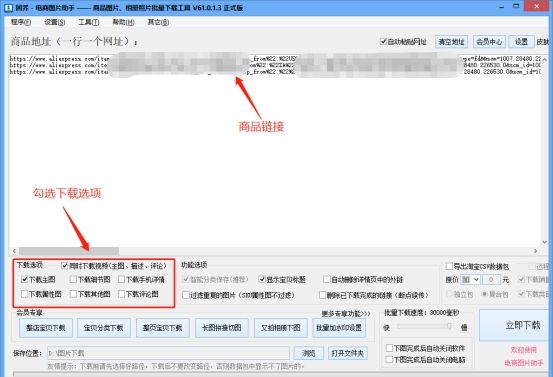Viewport: 553px width, 377px height.
Task: Open the 设置(S) menu
Action: point(55,22)
